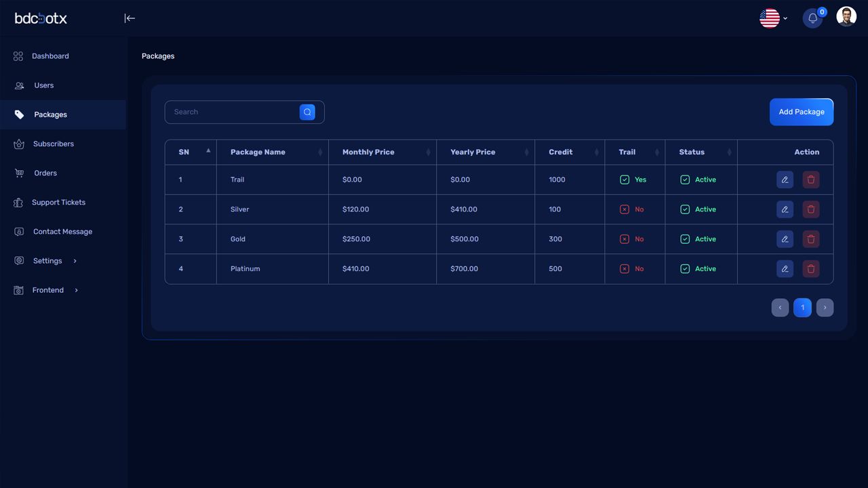Viewport: 868px width, 488px height.
Task: Collapse the sidebar with the arrow icon
Action: click(x=130, y=18)
